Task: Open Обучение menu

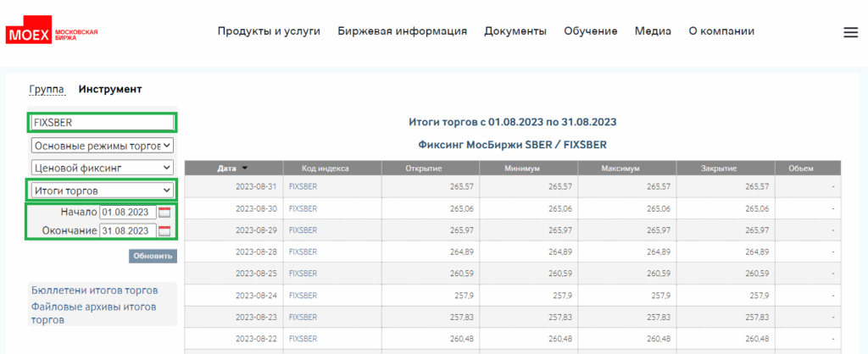Action: click(x=591, y=31)
